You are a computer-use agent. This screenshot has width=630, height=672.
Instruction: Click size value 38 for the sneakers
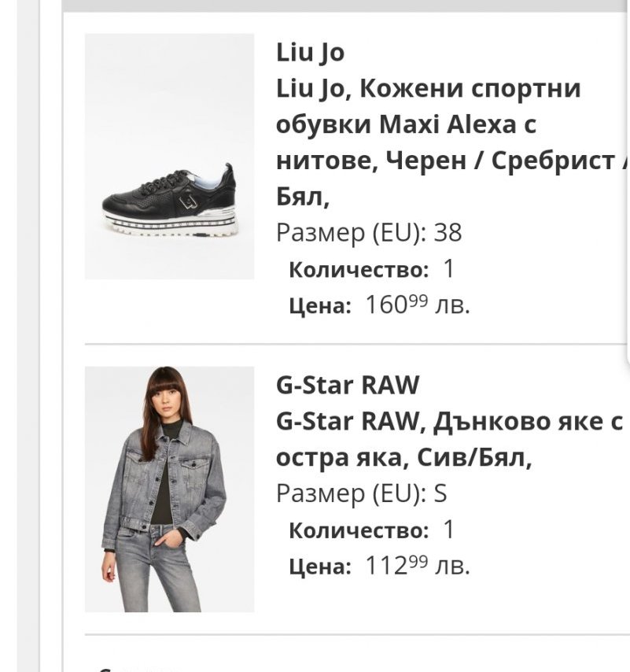point(448,233)
